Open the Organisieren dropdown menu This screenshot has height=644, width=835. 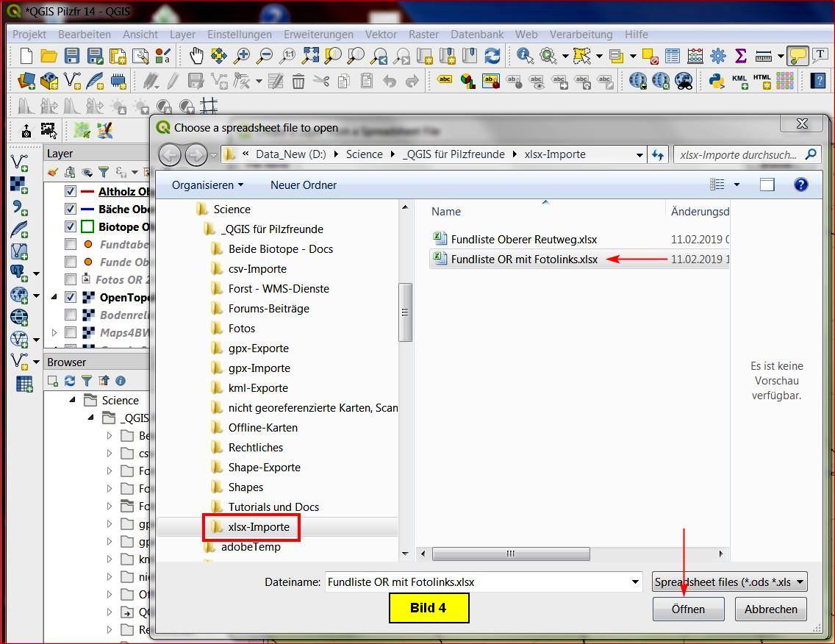point(207,185)
